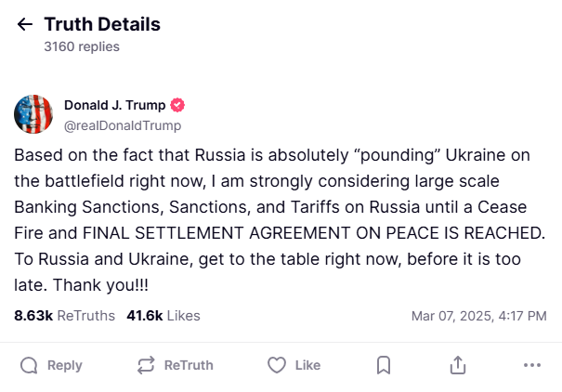Image resolution: width=562 pixels, height=392 pixels.
Task: View the 41.6k Likes list
Action: 163,316
